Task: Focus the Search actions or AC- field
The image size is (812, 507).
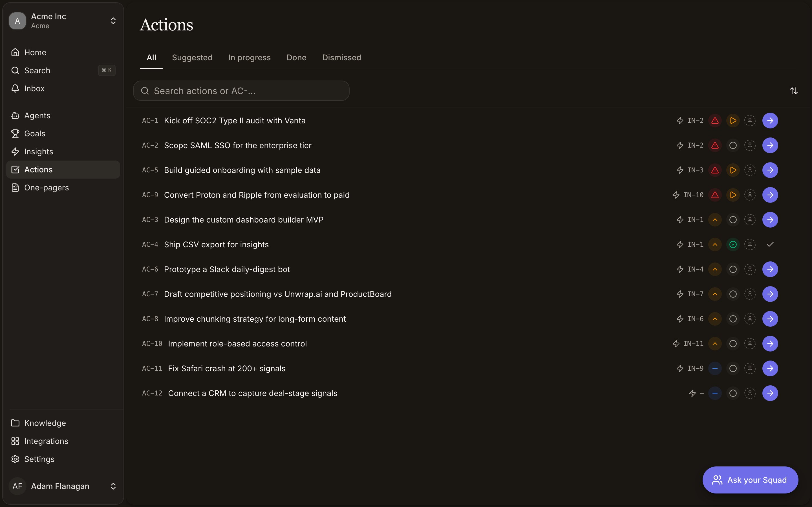Action: click(241, 91)
